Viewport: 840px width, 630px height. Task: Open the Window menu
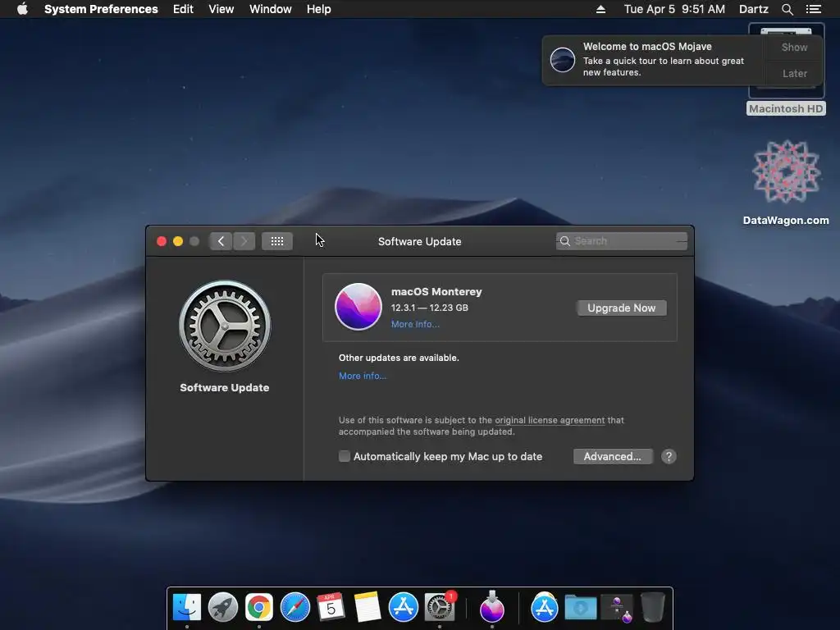pyautogui.click(x=271, y=9)
